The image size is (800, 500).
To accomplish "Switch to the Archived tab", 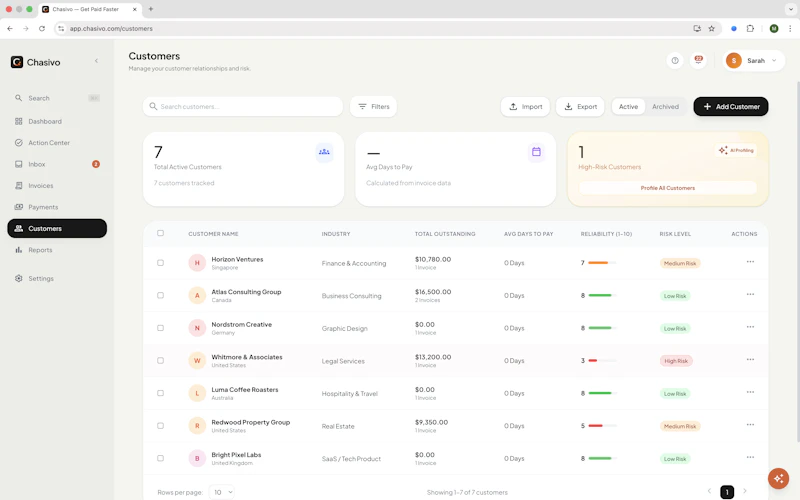I will [665, 107].
